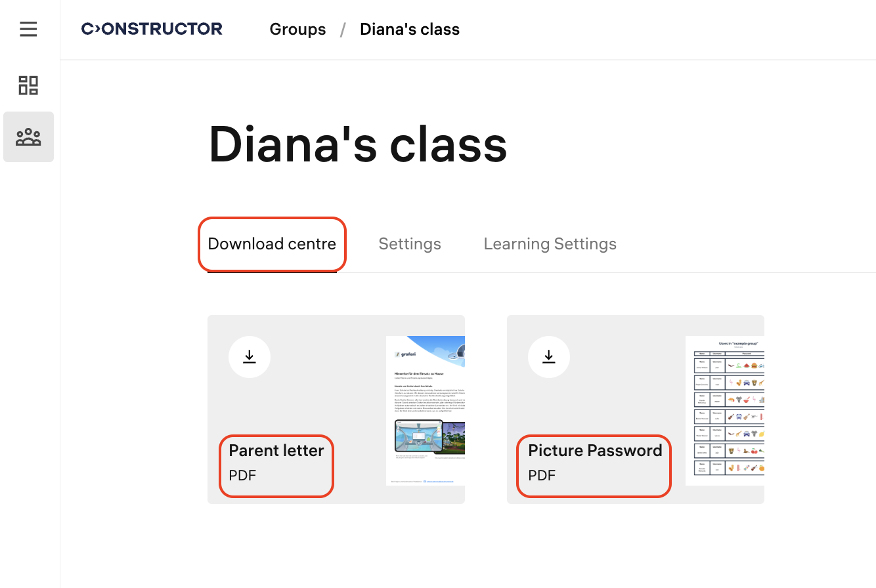Click PDF label under Picture Password
Screen dimensions: 876x588
[x=542, y=476]
